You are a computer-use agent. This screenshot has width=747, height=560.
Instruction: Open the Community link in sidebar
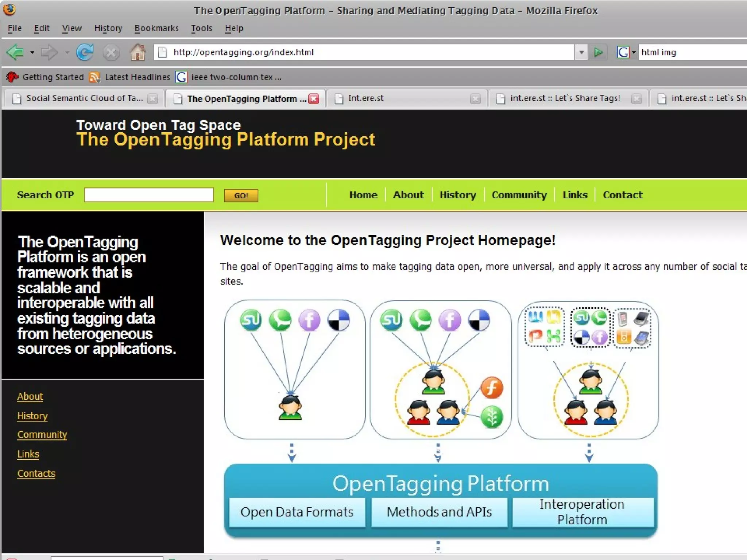coord(42,435)
